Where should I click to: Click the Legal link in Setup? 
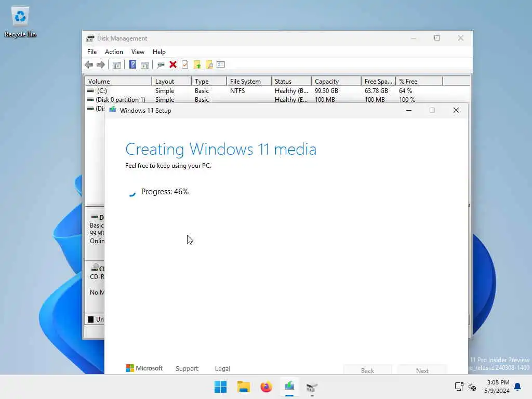click(222, 368)
